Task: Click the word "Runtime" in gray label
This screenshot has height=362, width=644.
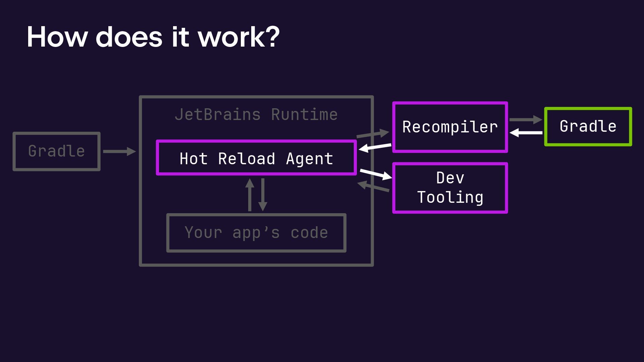Action: pos(304,114)
